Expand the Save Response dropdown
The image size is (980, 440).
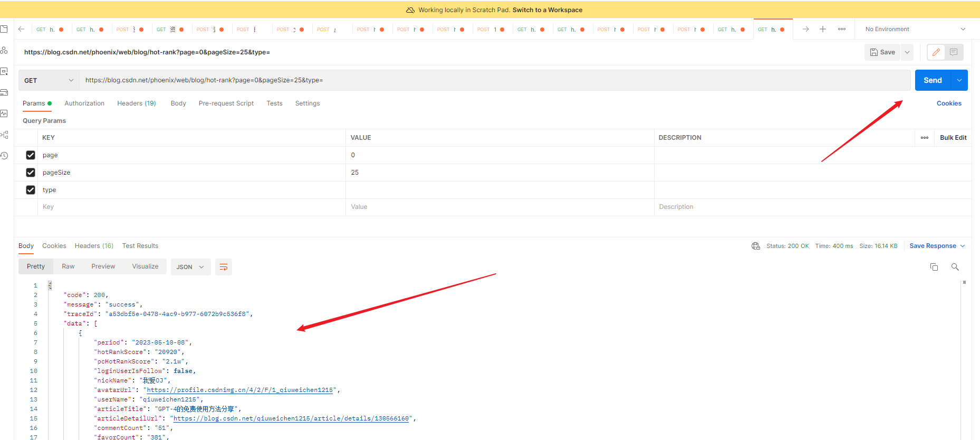[963, 246]
